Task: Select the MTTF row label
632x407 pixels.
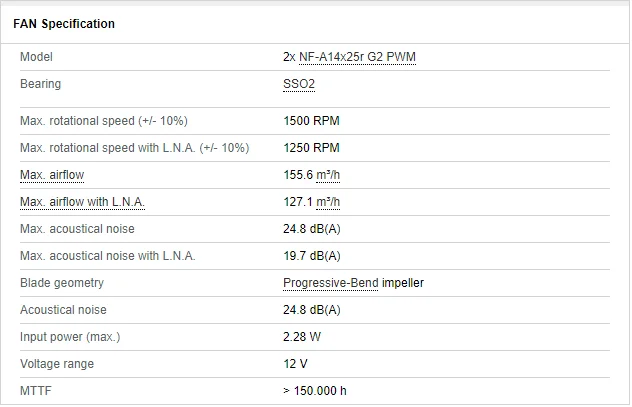Action: [x=35, y=391]
